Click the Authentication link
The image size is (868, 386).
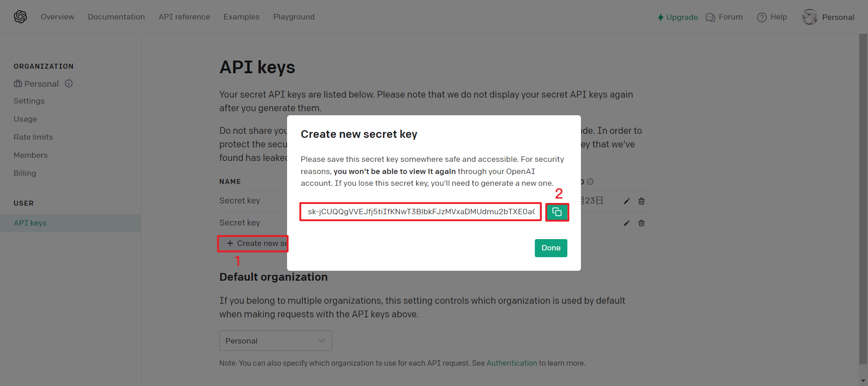coord(512,363)
